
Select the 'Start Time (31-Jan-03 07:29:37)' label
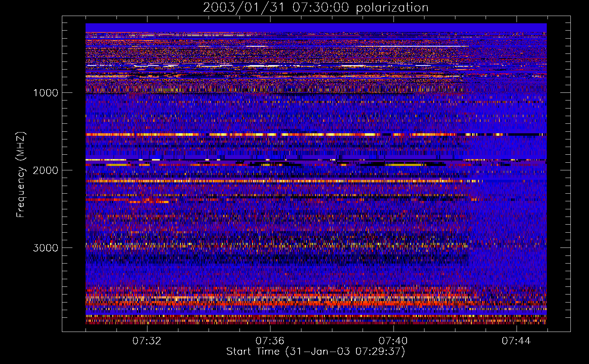click(316, 352)
